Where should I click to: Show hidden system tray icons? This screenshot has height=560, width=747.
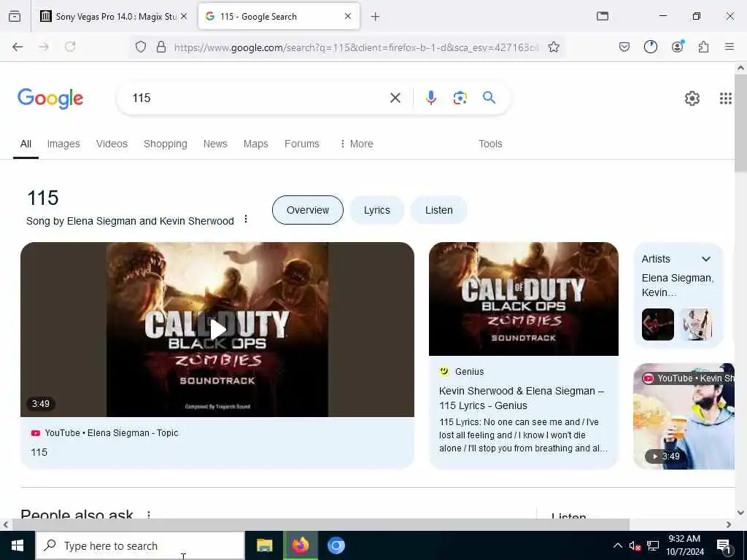coord(617,545)
